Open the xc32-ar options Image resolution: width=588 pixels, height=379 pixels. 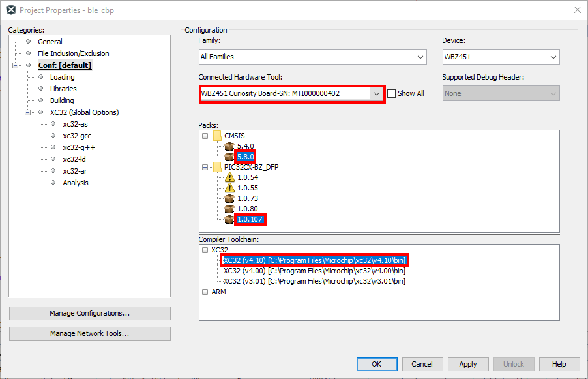coord(74,171)
